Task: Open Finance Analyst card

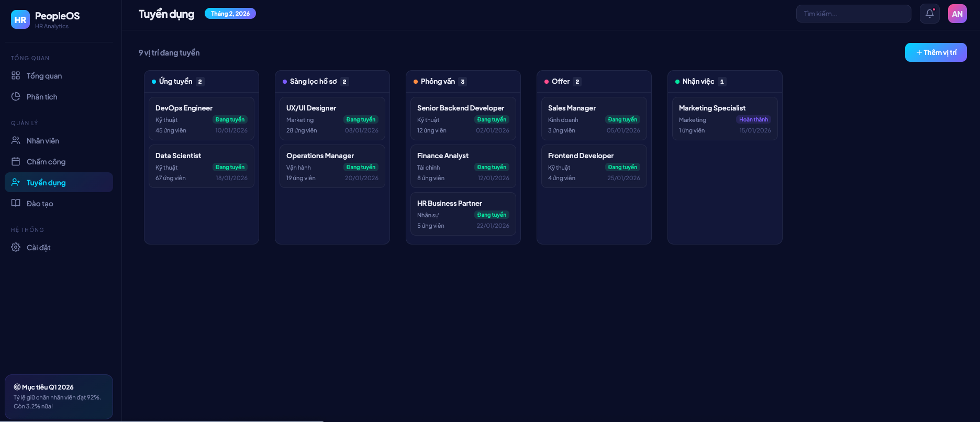Action: (x=463, y=166)
